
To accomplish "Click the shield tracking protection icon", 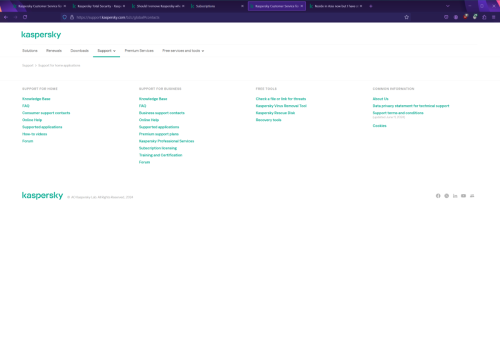I will point(65,17).
